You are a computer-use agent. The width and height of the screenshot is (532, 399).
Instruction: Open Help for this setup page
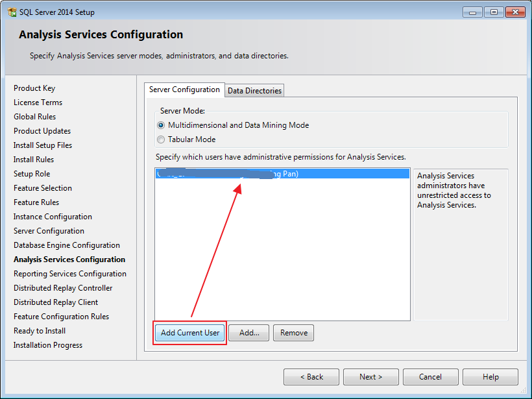coord(490,377)
